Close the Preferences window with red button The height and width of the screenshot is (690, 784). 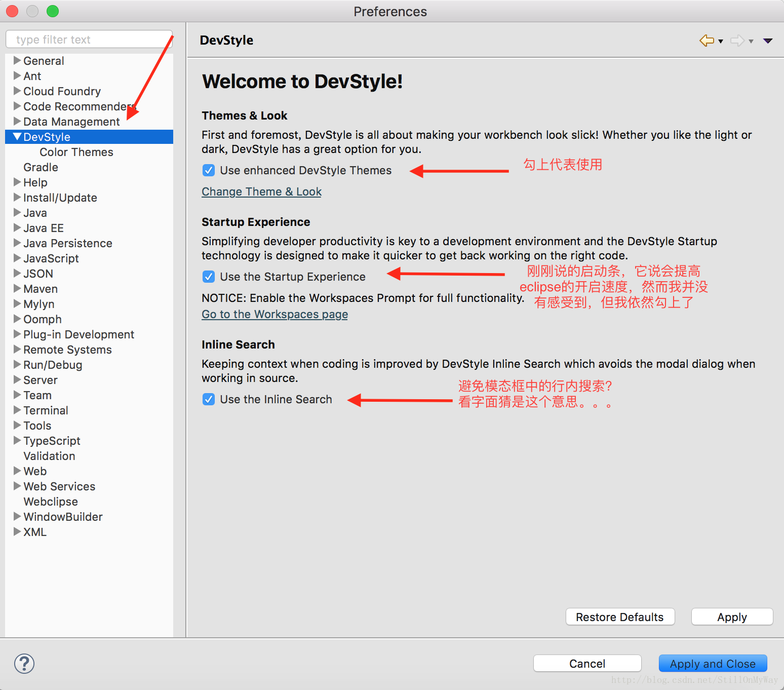[x=12, y=11]
